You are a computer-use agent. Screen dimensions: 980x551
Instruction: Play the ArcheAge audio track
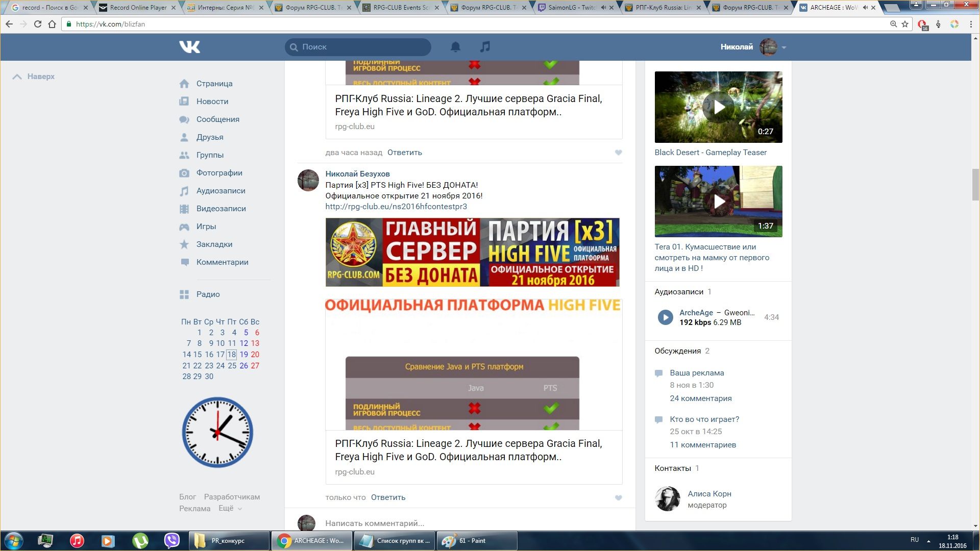[665, 317]
